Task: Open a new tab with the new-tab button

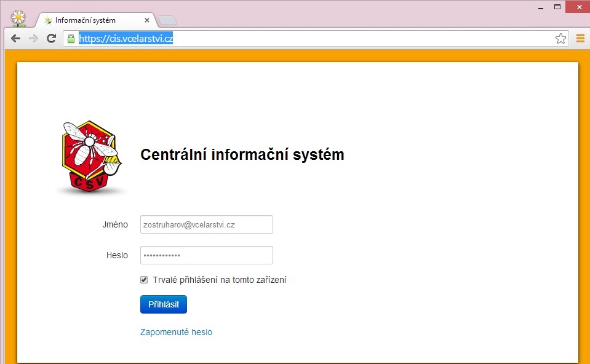Action: tap(167, 21)
